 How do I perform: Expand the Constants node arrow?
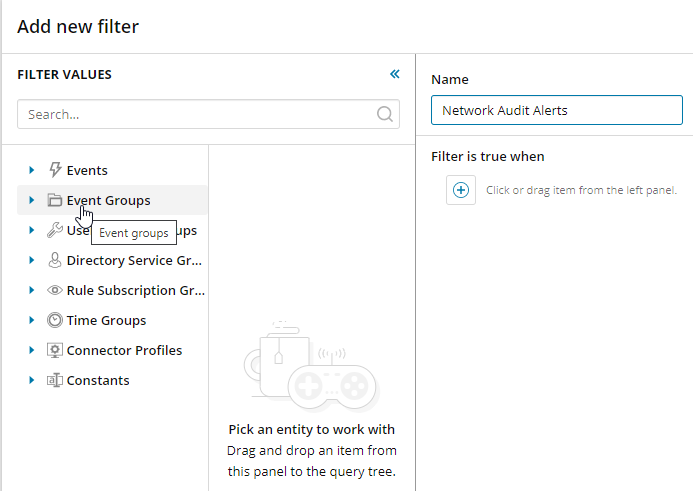tap(32, 380)
